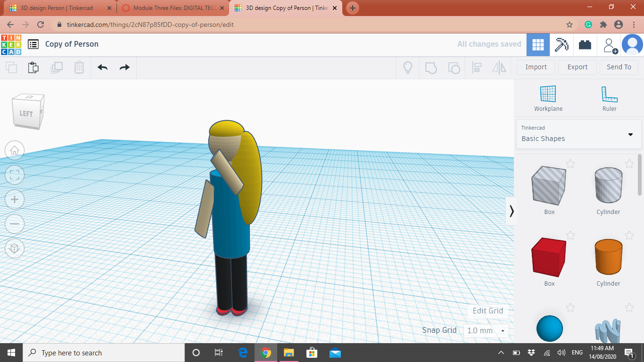This screenshot has width=644, height=362.
Task: Select the blue Sphere shape
Action: 550,329
